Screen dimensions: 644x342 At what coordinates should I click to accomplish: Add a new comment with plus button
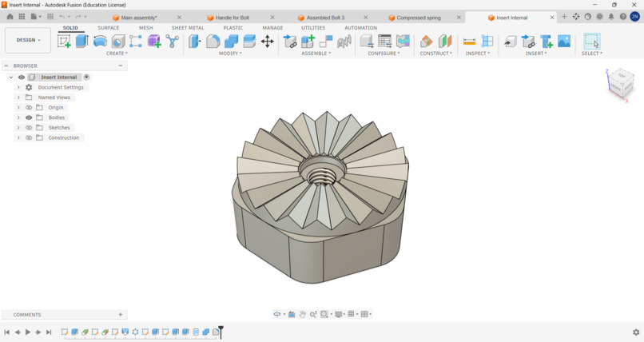[x=121, y=315]
